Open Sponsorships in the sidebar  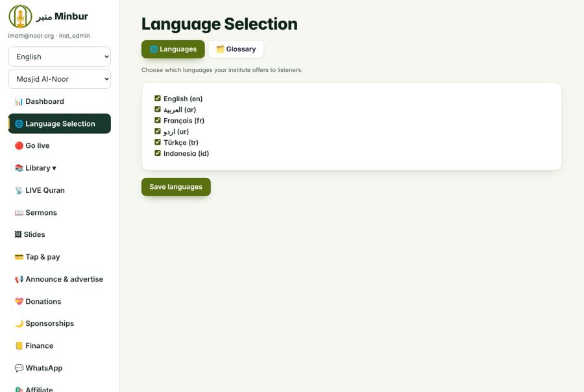point(60,323)
